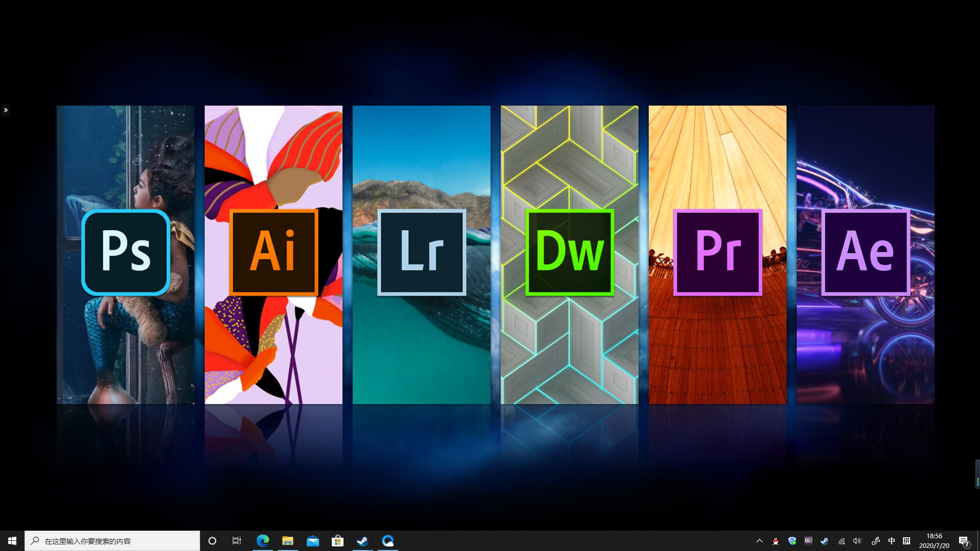
Task: Open the Mail app on the taskbar
Action: 312,541
